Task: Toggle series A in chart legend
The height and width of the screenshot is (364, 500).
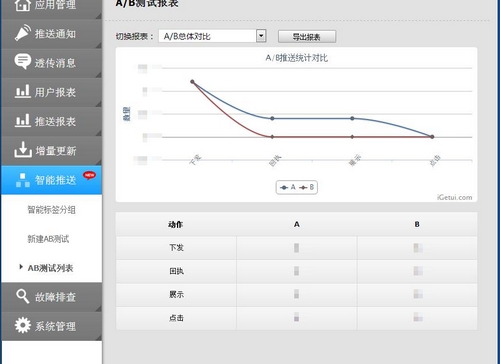Action: coord(288,187)
